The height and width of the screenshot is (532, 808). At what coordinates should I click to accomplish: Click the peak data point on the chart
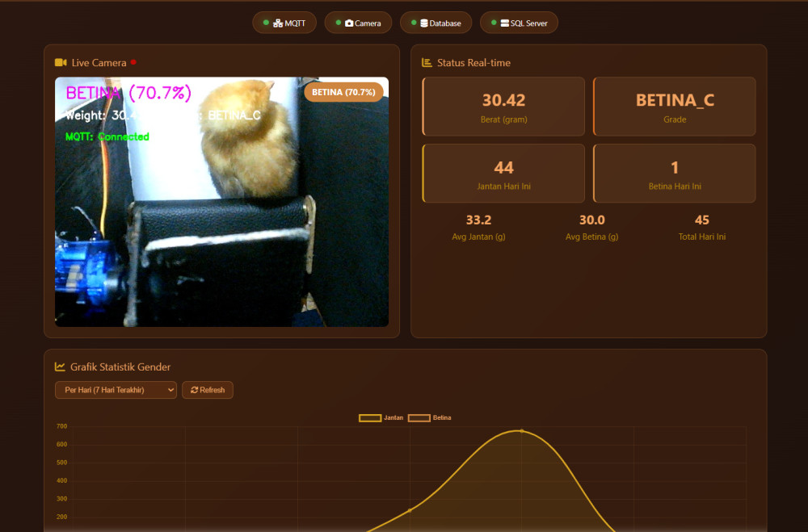pos(521,430)
